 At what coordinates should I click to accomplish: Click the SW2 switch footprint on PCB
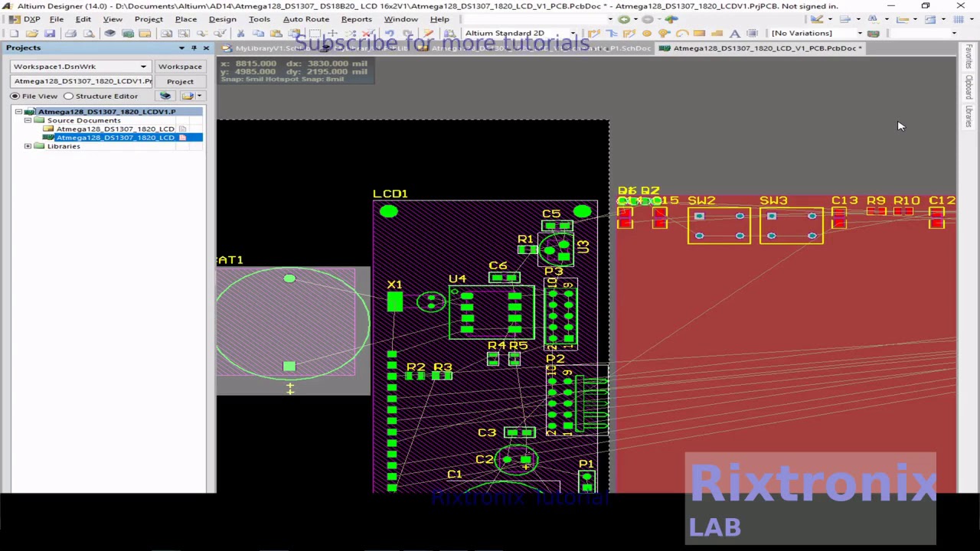718,226
